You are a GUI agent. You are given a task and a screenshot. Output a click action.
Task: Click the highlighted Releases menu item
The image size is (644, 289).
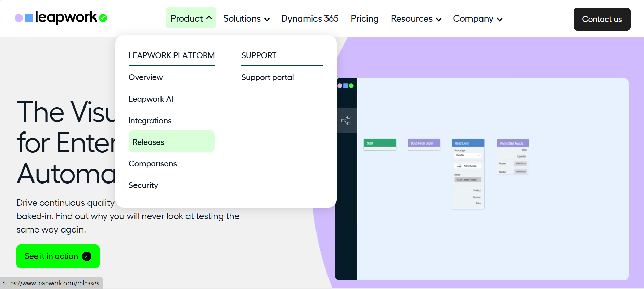pyautogui.click(x=149, y=142)
